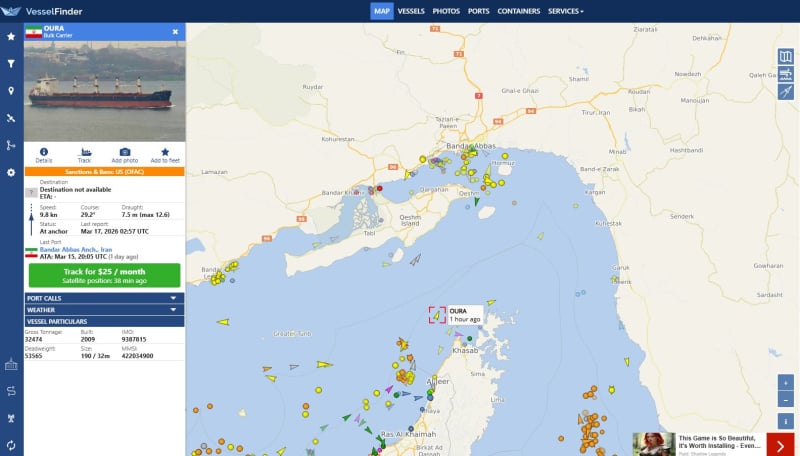800x456 pixels.
Task: Click the Khasab label on map
Action: point(465,351)
